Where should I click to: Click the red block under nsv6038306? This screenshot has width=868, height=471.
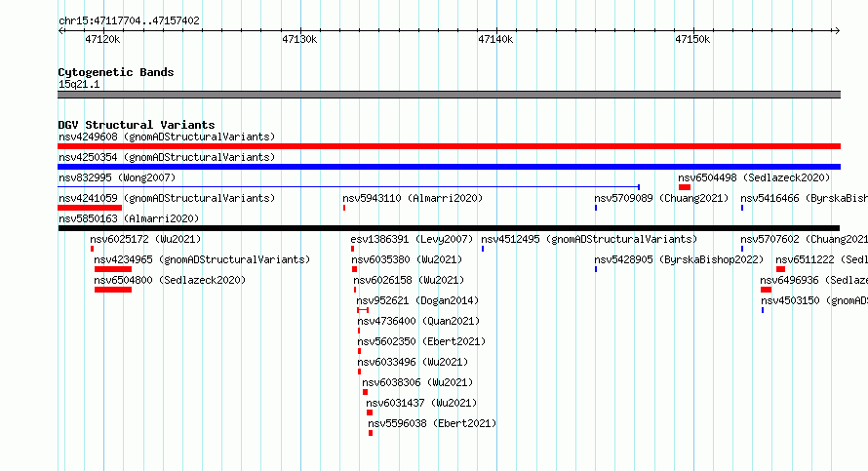click(x=366, y=392)
